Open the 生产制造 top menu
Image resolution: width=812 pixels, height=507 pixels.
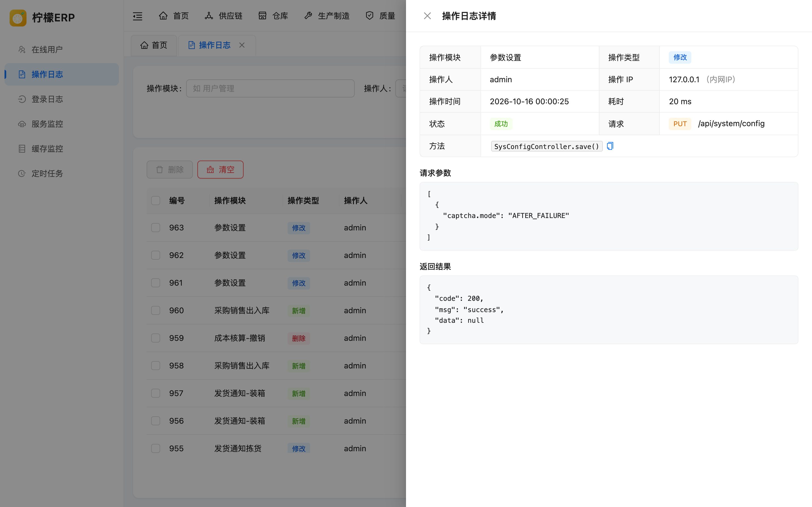pyautogui.click(x=327, y=16)
